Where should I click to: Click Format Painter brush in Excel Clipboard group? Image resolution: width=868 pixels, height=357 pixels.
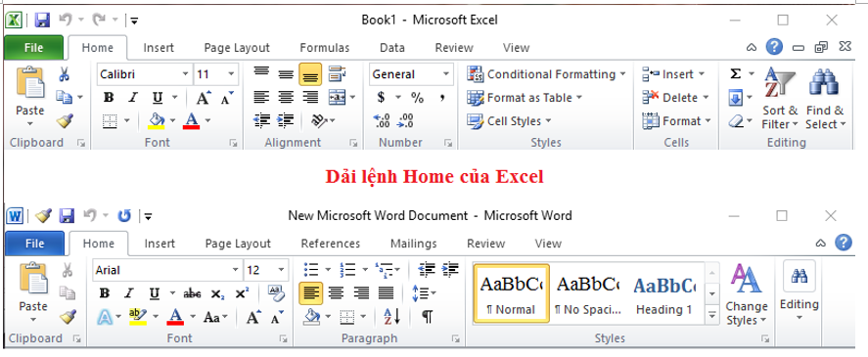coord(65,120)
